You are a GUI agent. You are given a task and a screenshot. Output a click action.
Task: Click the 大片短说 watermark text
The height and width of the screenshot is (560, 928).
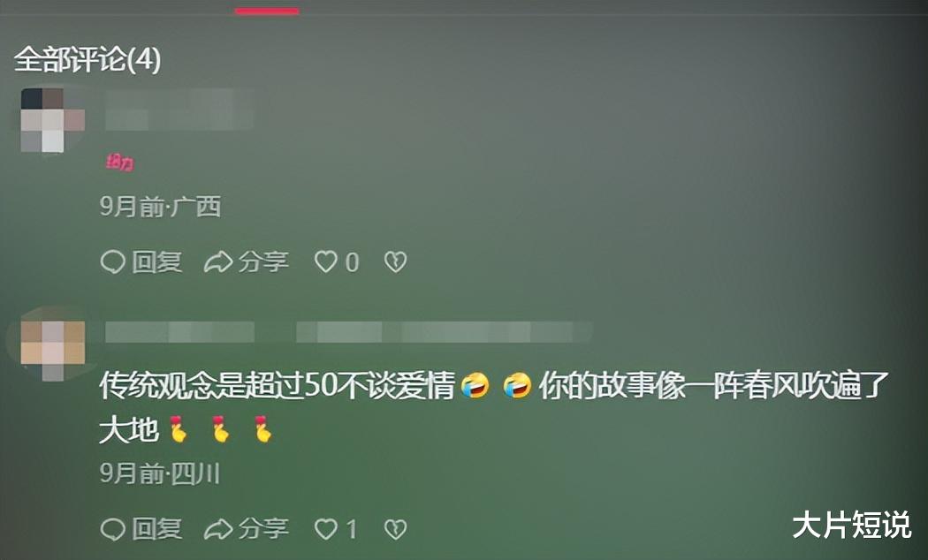coord(852,525)
